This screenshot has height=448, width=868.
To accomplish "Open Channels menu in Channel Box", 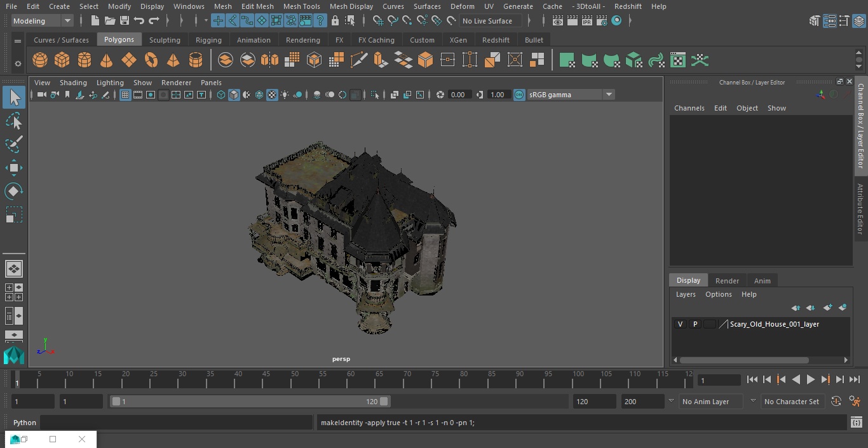I will tap(689, 108).
